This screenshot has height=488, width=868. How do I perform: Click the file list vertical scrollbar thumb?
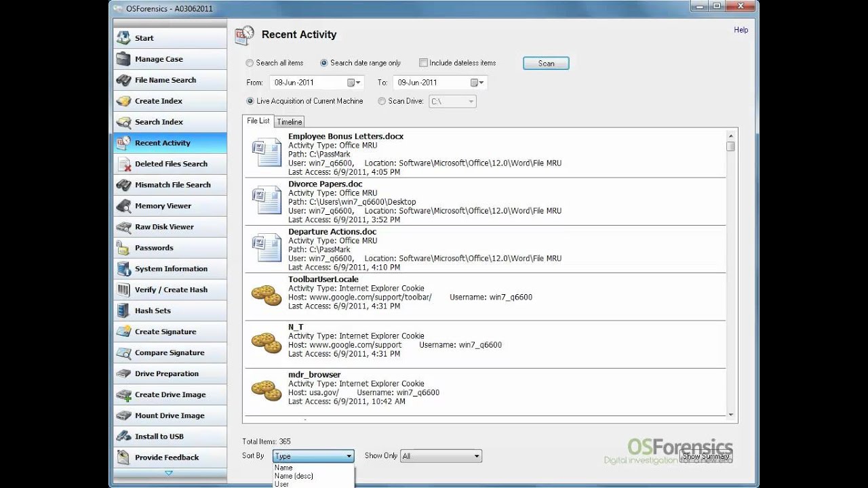point(730,146)
